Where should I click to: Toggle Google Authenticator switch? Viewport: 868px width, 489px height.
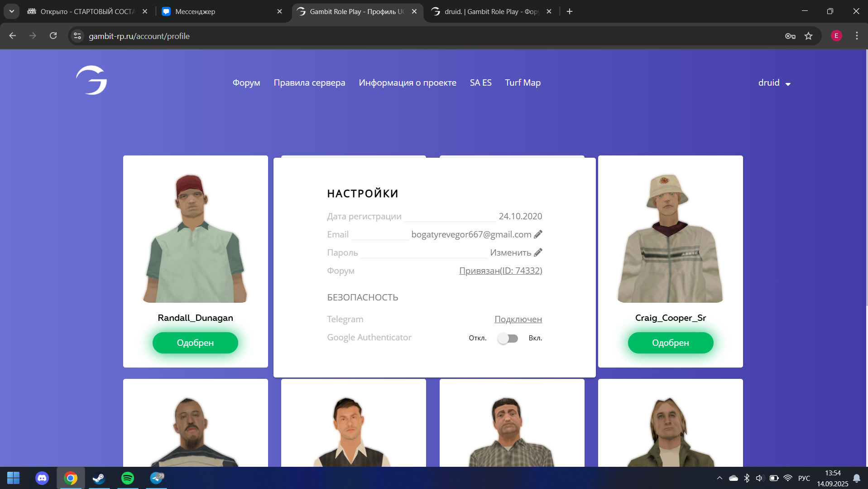click(508, 338)
